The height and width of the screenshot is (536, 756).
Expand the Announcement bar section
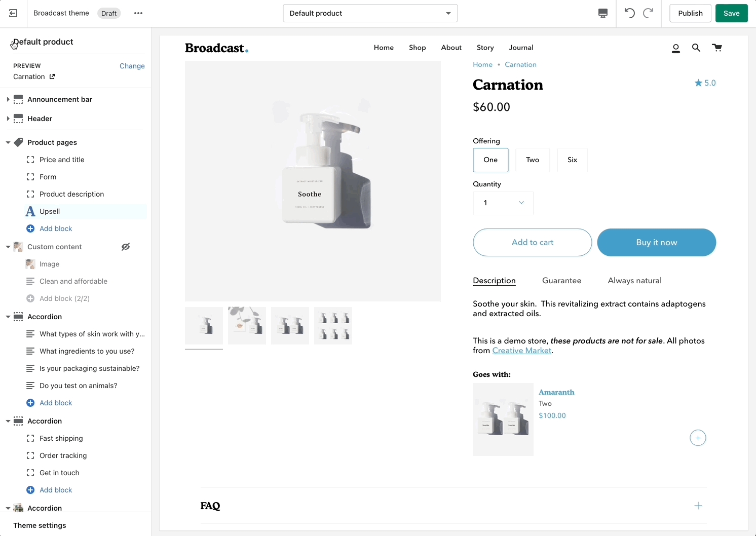(8, 99)
